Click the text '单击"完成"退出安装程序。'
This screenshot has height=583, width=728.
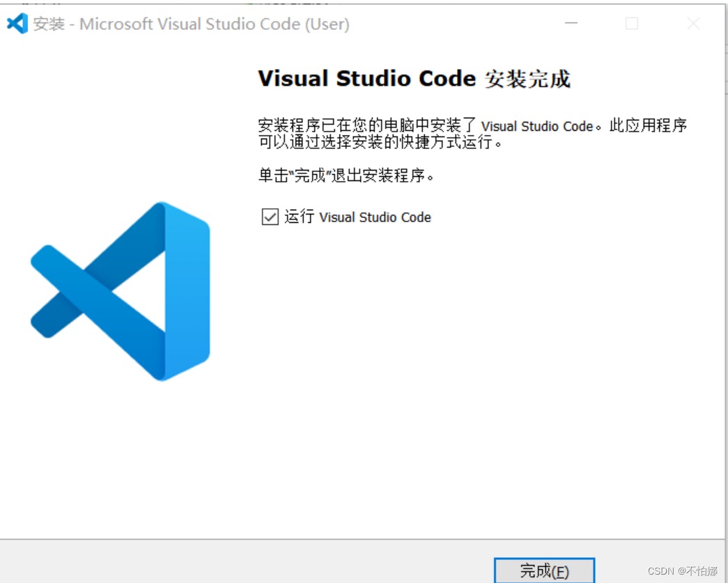coord(346,176)
